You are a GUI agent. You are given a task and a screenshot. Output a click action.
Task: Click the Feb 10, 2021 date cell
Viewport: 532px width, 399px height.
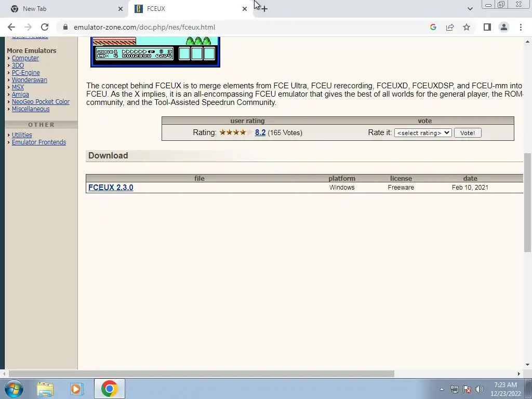coord(470,188)
